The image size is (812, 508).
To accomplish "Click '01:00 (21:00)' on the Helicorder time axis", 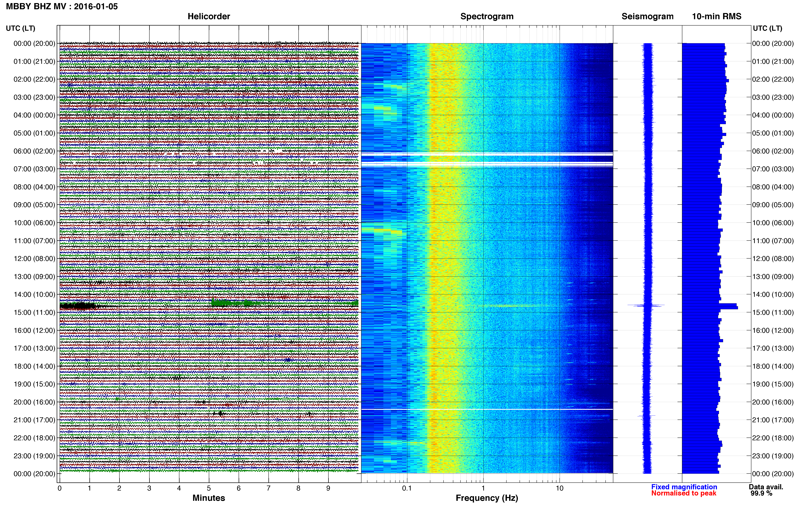I will click(x=34, y=62).
